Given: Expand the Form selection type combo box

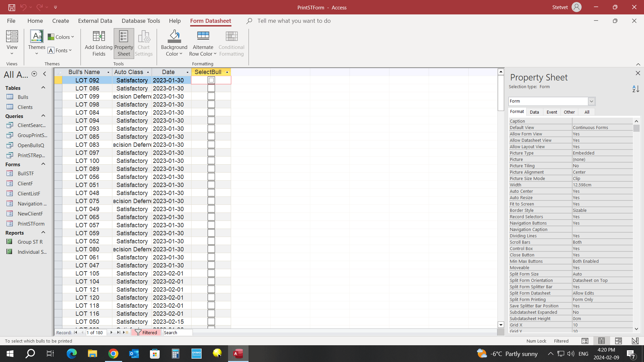Looking at the screenshot, I should point(591,101).
